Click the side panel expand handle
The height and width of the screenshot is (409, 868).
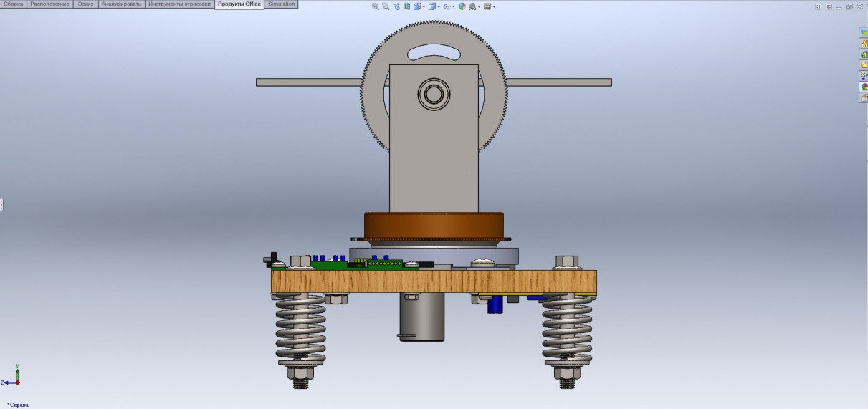(x=1, y=205)
